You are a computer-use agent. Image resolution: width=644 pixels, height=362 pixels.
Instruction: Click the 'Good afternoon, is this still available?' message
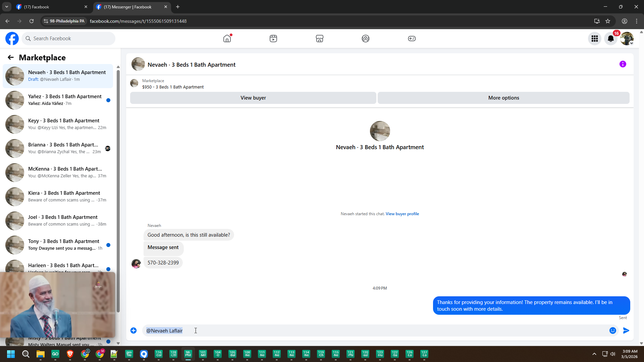189,235
